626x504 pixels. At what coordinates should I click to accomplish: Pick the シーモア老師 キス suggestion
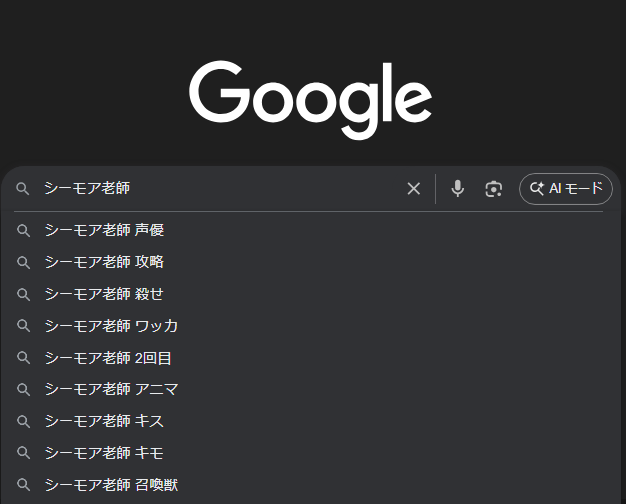point(104,421)
